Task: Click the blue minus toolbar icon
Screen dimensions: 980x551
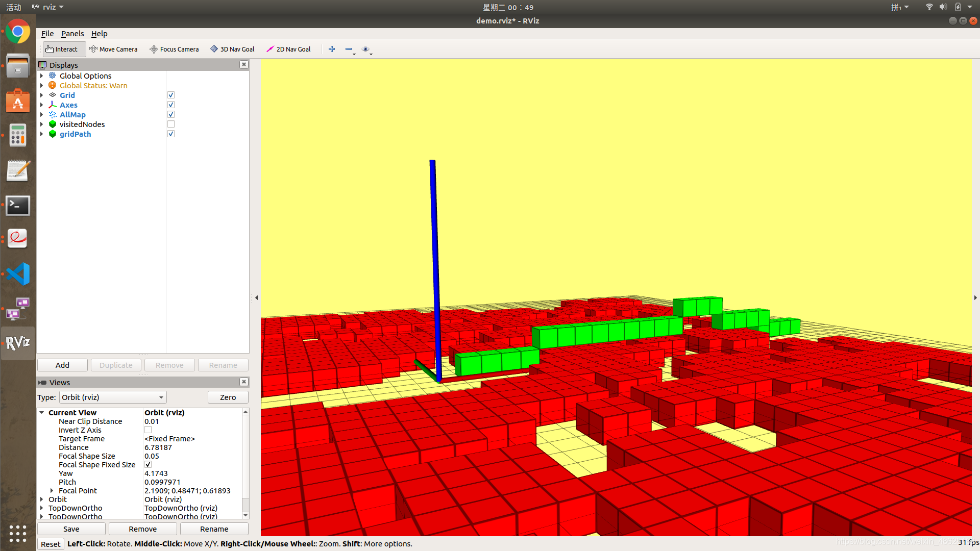Action: point(348,49)
